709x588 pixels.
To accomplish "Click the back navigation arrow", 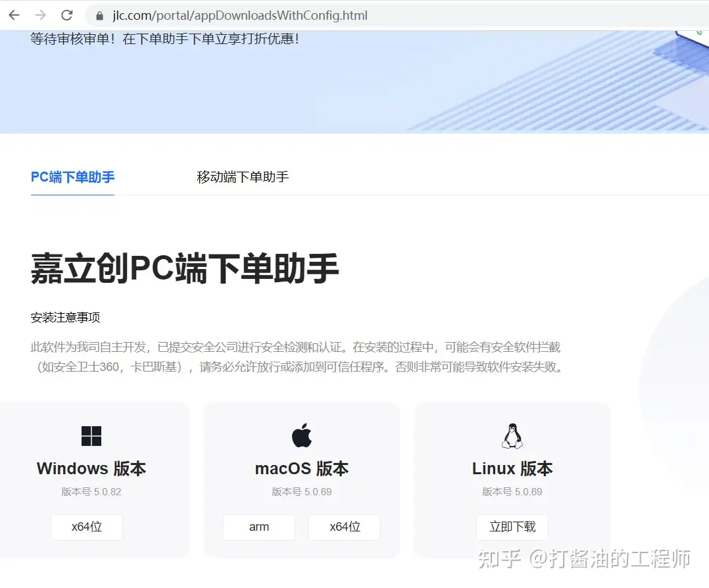I will [14, 14].
